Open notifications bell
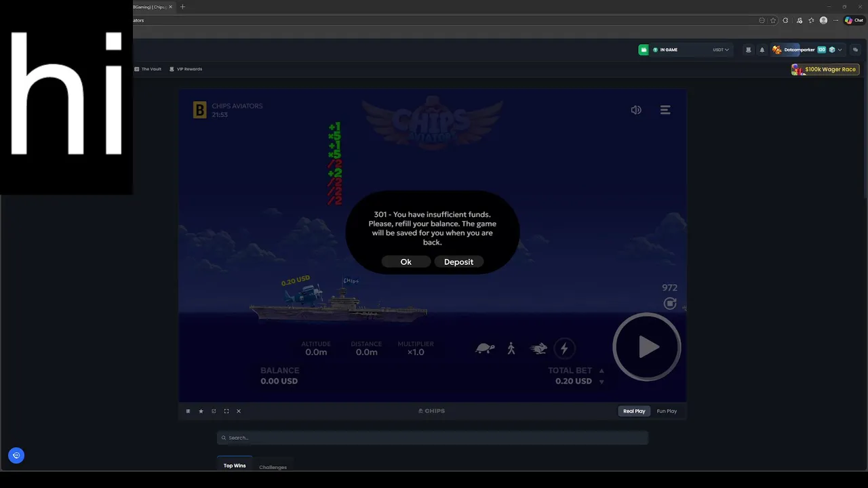The width and height of the screenshot is (868, 488). pyautogui.click(x=762, y=49)
